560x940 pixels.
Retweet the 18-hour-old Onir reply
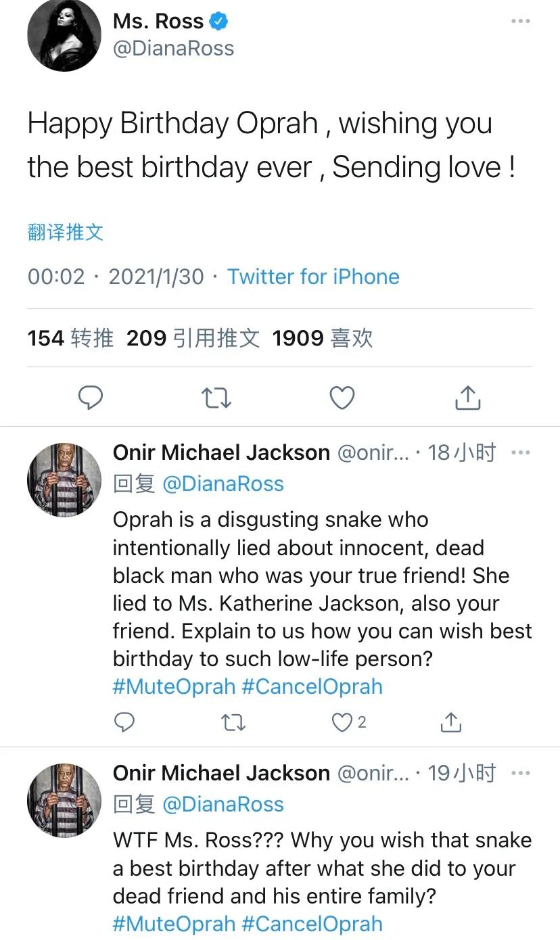(x=233, y=722)
